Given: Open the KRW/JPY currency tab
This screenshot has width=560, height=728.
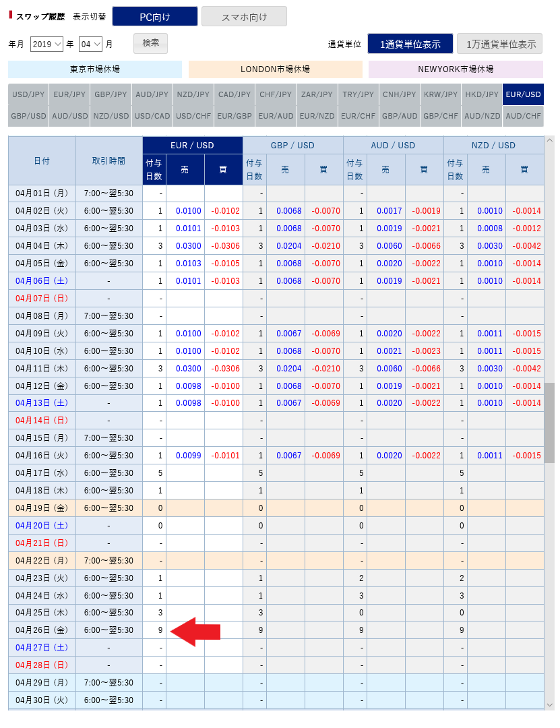Looking at the screenshot, I should point(441,94).
